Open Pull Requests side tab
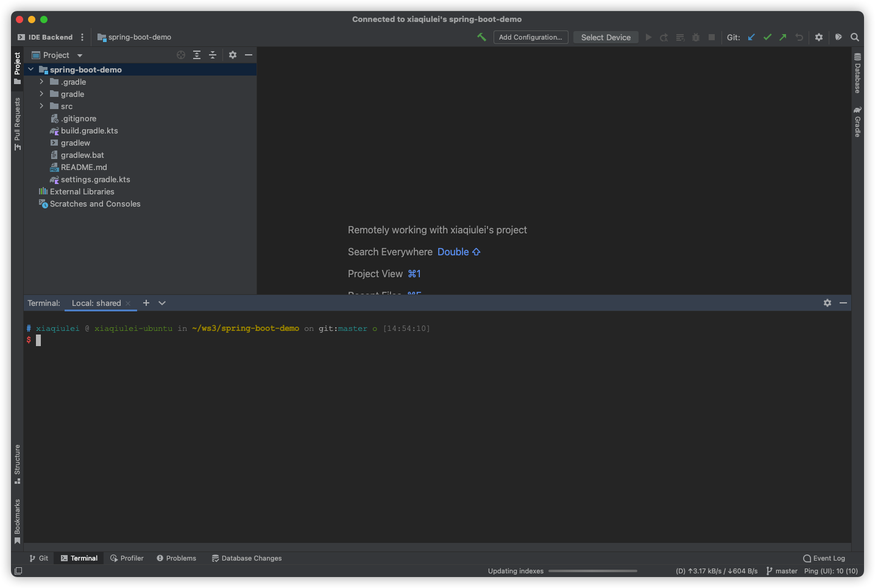The width and height of the screenshot is (875, 588). [x=17, y=124]
